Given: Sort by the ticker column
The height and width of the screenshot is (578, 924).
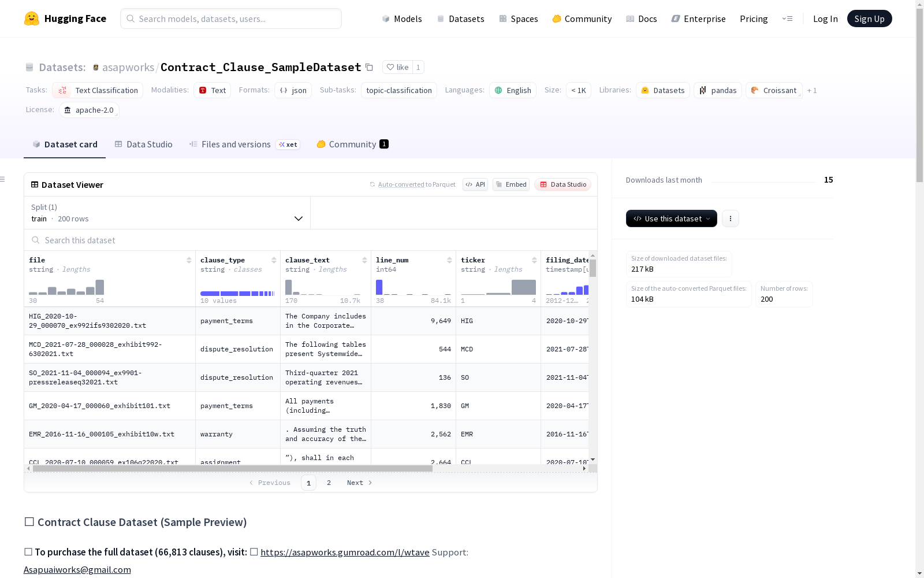Looking at the screenshot, I should pyautogui.click(x=534, y=260).
